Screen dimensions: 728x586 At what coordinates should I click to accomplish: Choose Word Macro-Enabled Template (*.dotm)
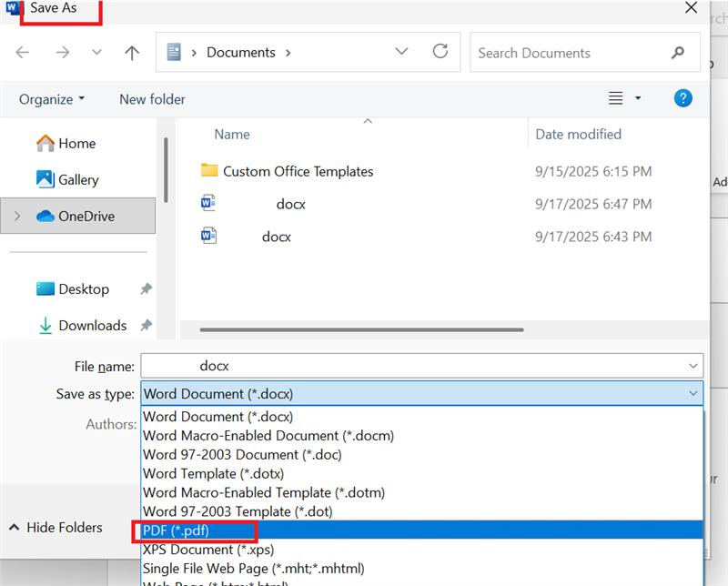point(422,492)
